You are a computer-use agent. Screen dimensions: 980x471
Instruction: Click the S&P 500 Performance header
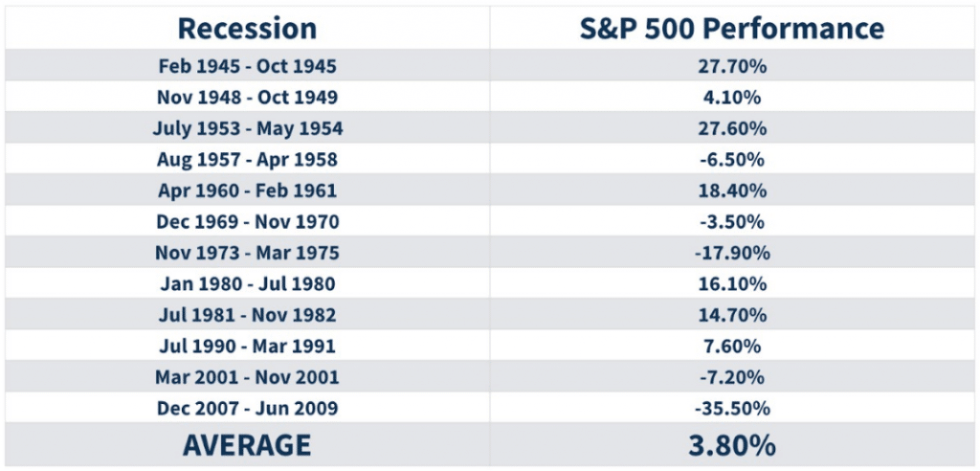[x=733, y=28]
